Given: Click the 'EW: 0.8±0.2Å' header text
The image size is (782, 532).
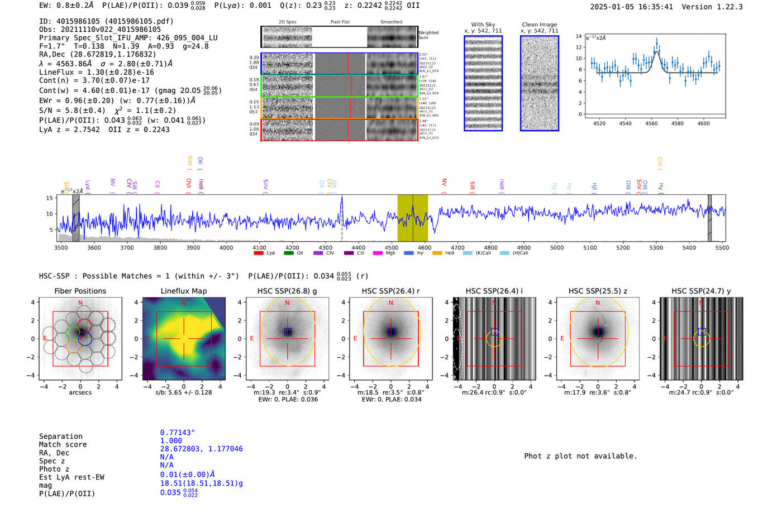Looking at the screenshot, I should coord(67,6).
